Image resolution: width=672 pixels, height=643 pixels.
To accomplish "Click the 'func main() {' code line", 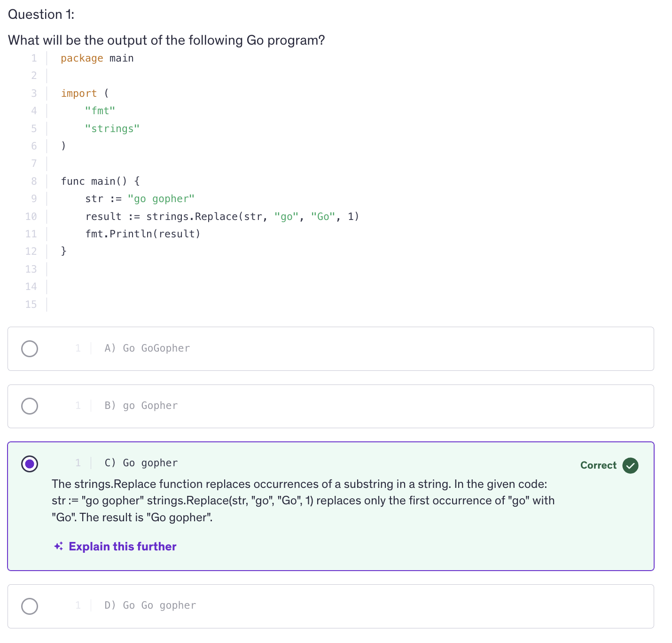I will click(100, 181).
